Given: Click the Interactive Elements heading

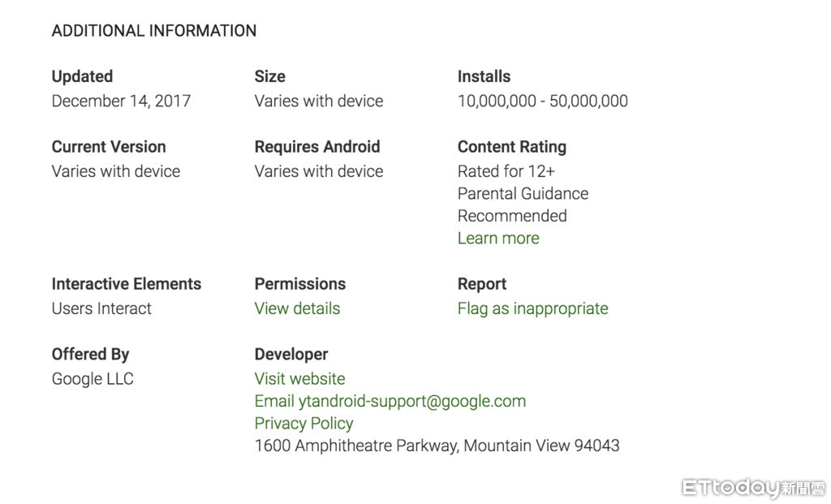Looking at the screenshot, I should [x=126, y=284].
